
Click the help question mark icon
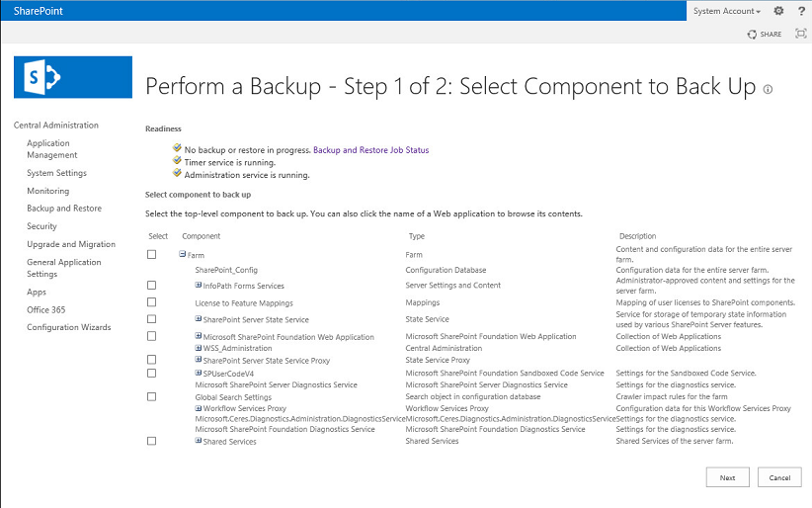[800, 11]
